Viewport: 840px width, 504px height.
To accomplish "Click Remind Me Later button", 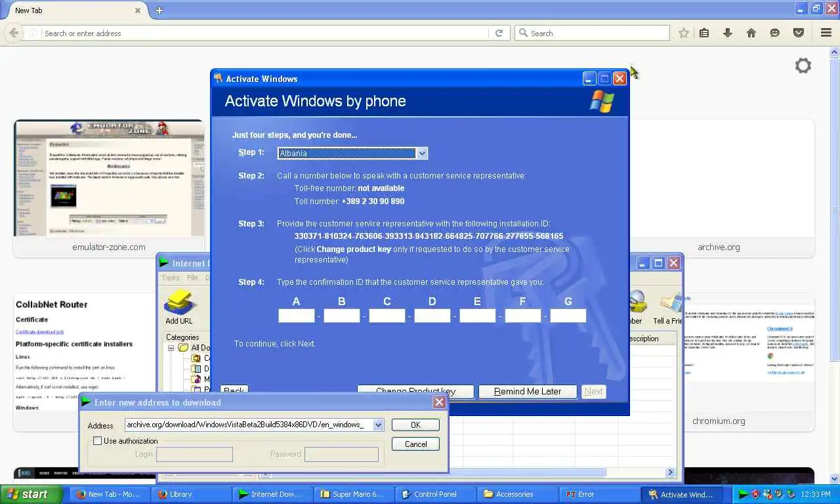I will click(528, 391).
